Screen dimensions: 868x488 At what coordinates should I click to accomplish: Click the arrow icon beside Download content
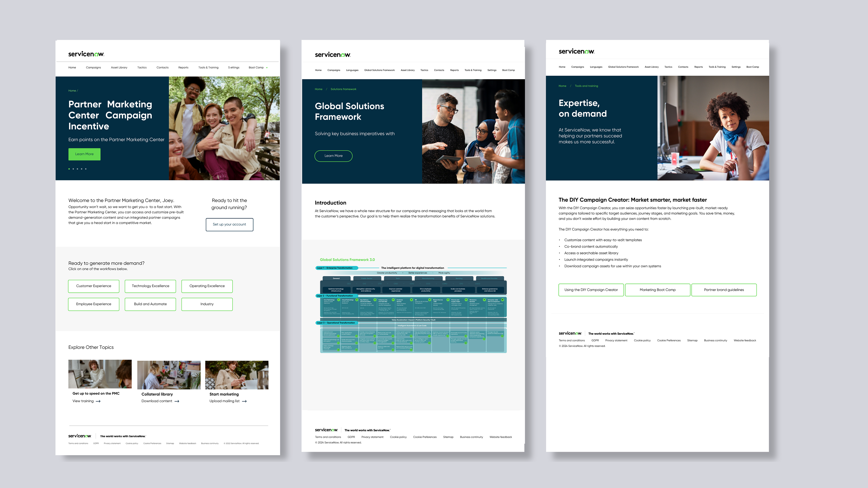coord(177,401)
